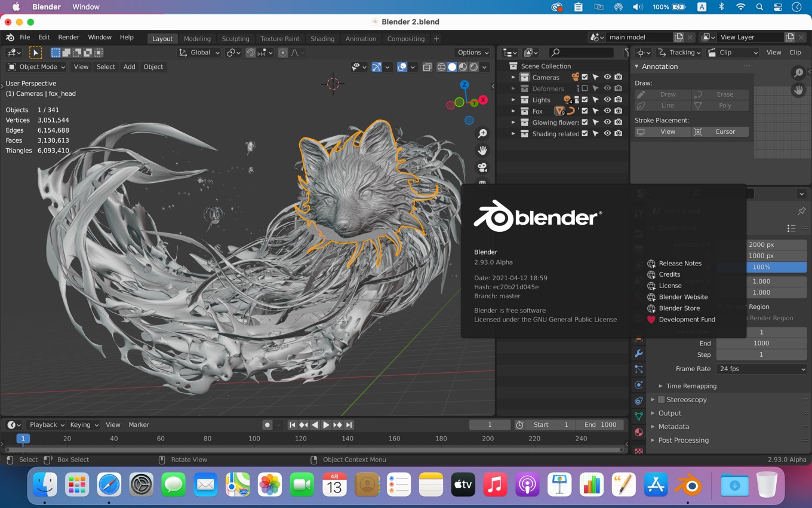Click the Z axis on navigation gizmo
Screen dimensions: 812x508
465,85
